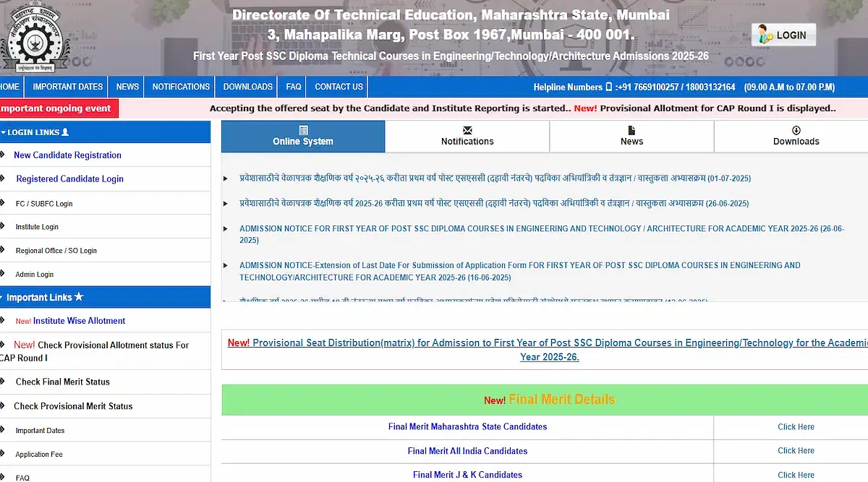Click arrow bullet beside Extension of Last Date notice
The height and width of the screenshot is (482, 868).
226,266
